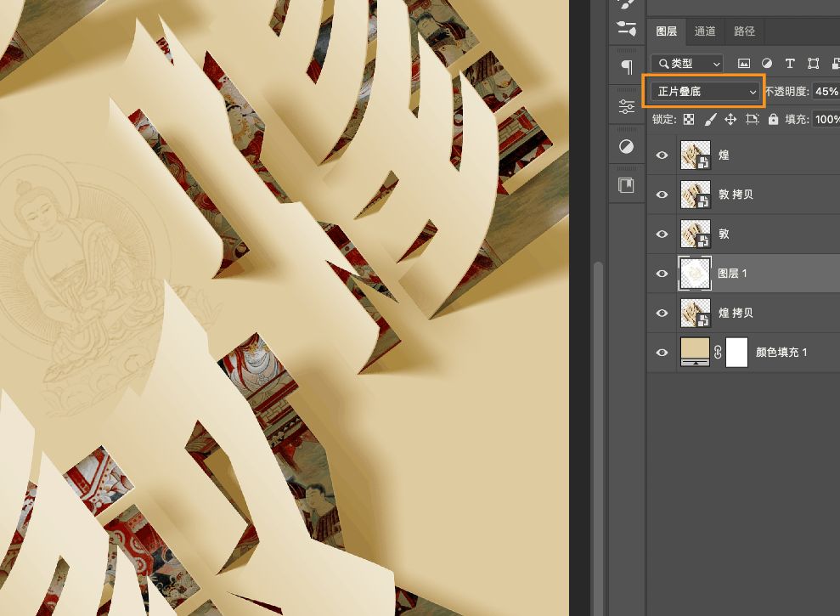Switch to the 路径 tab
Viewport: 840px width, 616px height.
(x=744, y=31)
